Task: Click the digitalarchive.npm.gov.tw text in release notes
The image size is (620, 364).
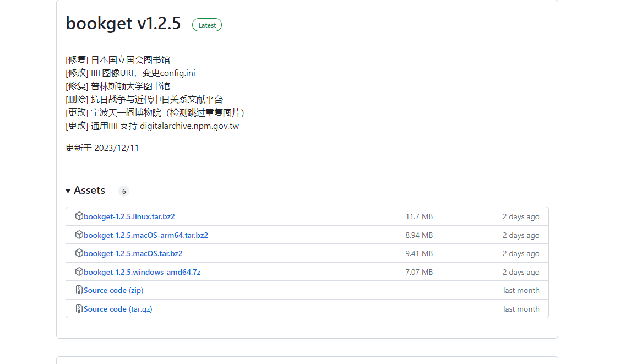Action: (x=189, y=126)
